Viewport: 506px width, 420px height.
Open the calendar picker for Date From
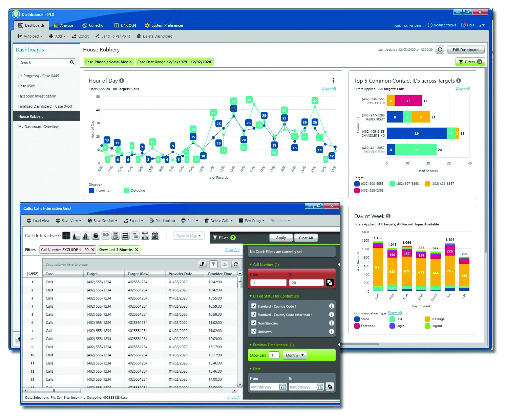coord(282,387)
